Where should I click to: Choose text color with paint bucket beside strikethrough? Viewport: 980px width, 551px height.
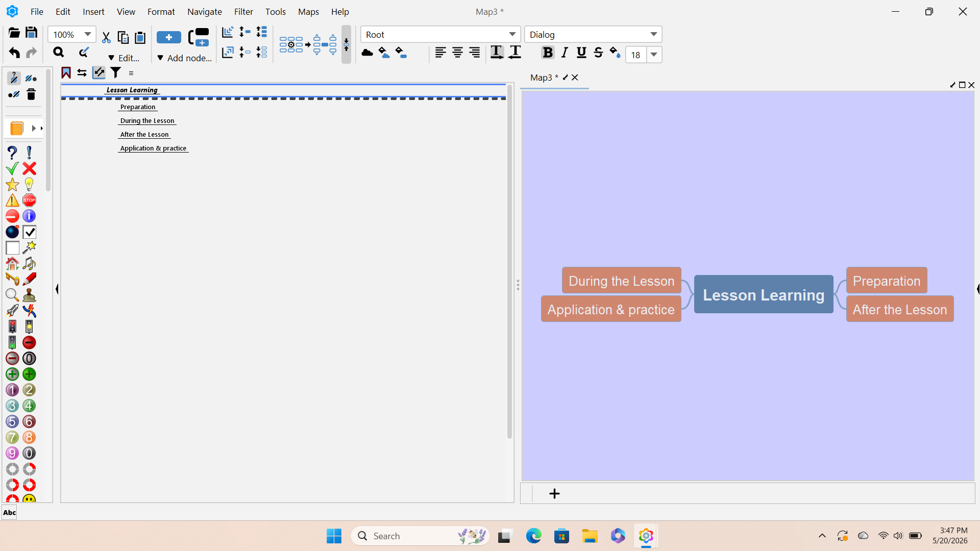(615, 53)
